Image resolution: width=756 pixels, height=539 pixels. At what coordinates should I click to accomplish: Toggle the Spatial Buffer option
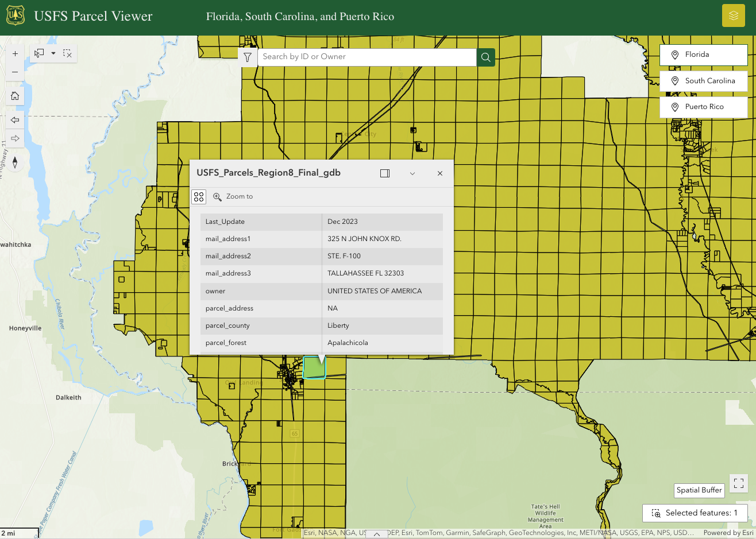pos(699,490)
